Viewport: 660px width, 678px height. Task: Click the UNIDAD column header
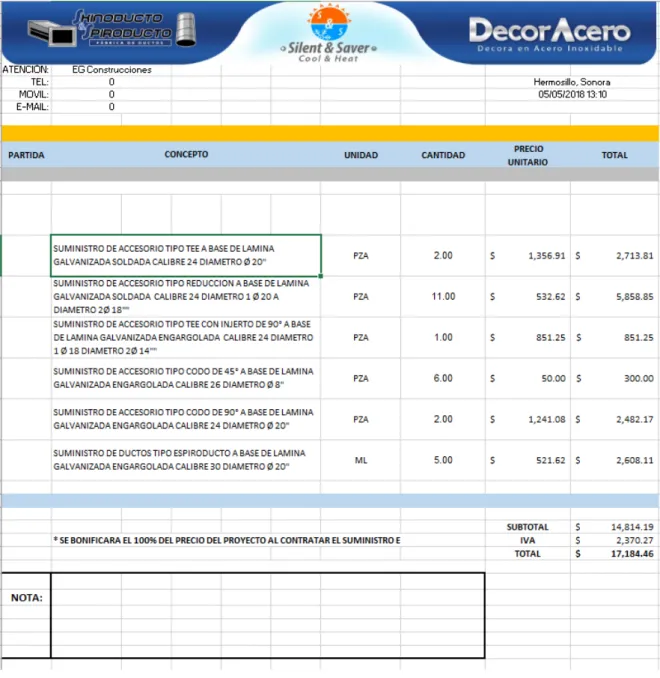361,155
